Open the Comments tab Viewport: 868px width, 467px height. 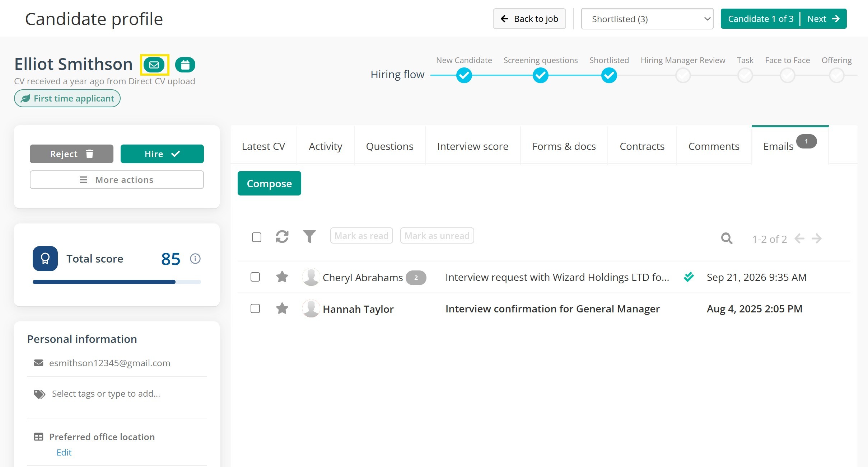pos(714,146)
